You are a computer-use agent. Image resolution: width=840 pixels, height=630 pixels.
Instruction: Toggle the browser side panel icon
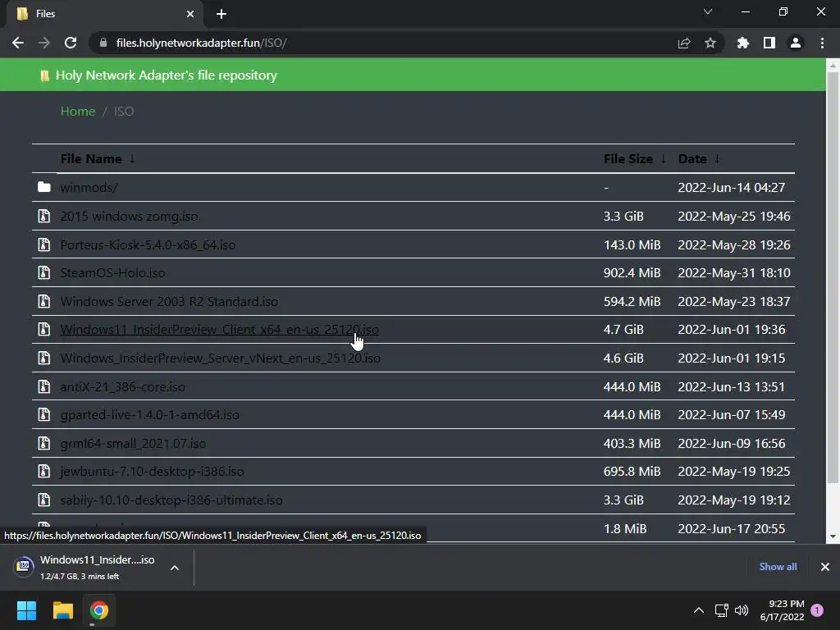click(769, 43)
